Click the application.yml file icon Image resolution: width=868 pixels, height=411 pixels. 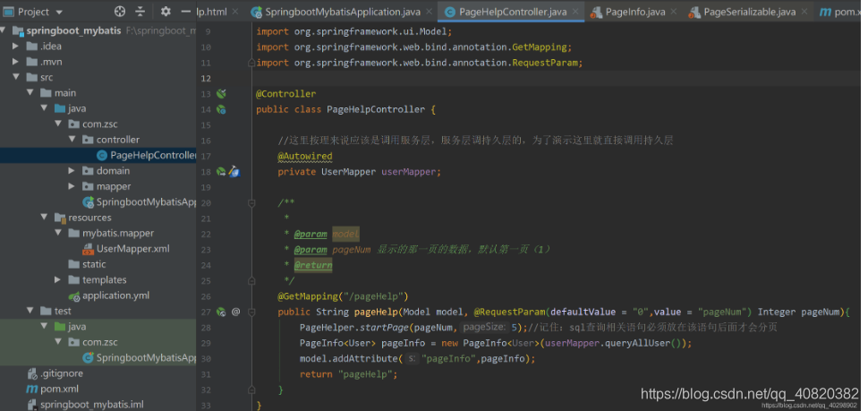coord(74,295)
